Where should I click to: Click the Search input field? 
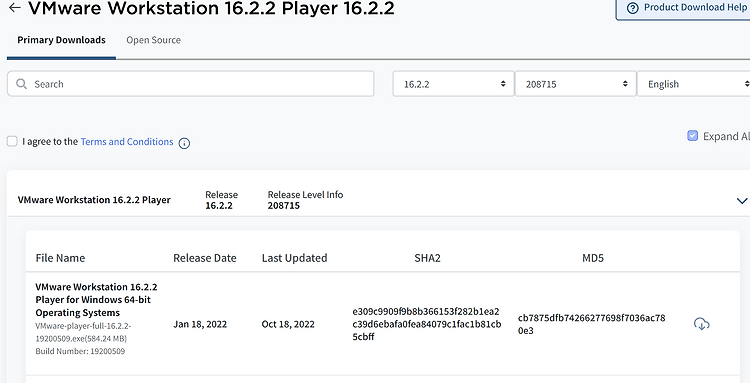point(190,84)
